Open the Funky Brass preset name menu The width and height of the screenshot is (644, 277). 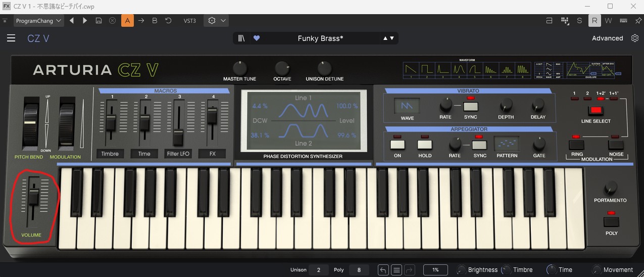click(320, 38)
